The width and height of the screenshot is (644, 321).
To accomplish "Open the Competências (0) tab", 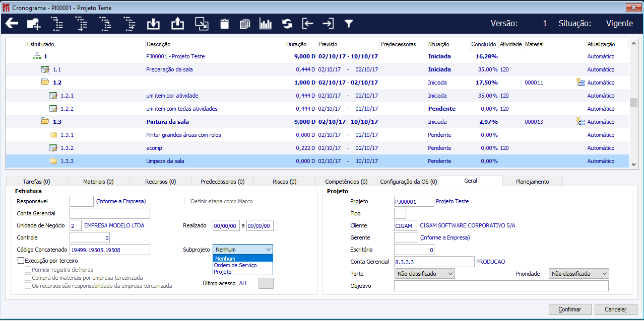I will pyautogui.click(x=346, y=182).
